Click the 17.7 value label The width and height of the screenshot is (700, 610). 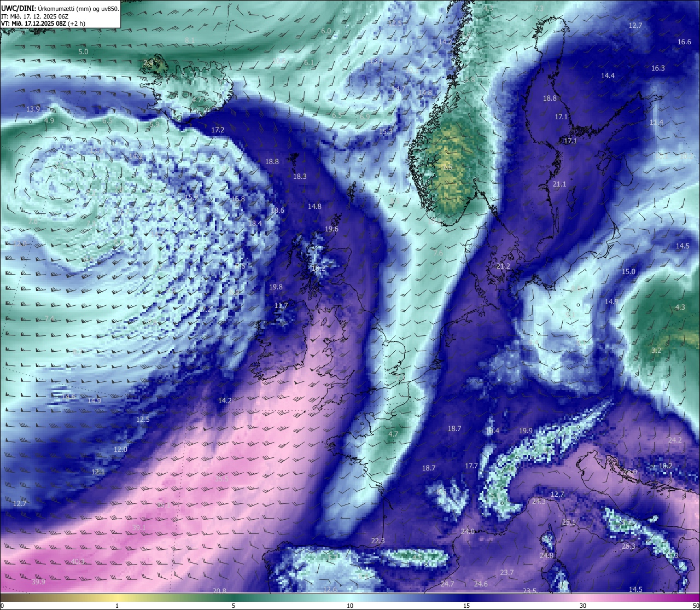tap(471, 466)
